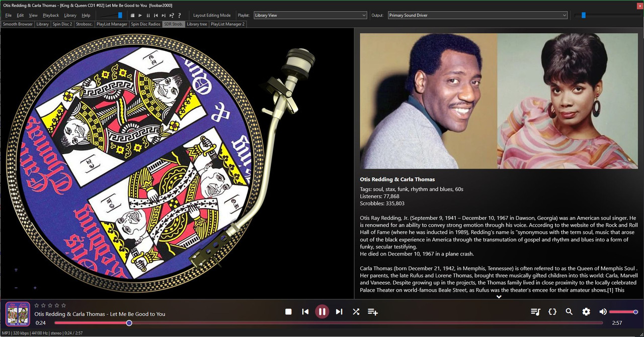The width and height of the screenshot is (644, 337).
Task: Click Layout Editing Mode button
Action: [212, 15]
